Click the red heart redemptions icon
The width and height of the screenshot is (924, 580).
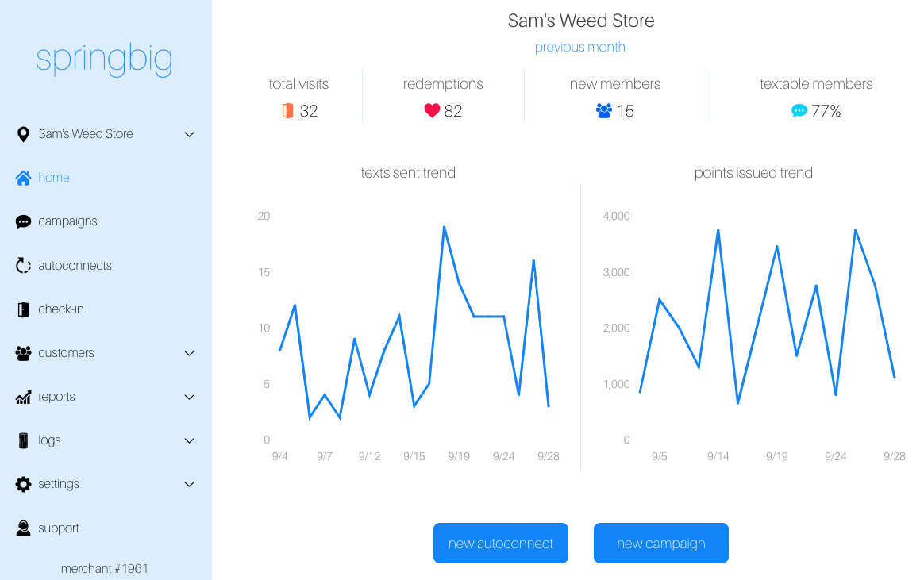[x=432, y=111]
